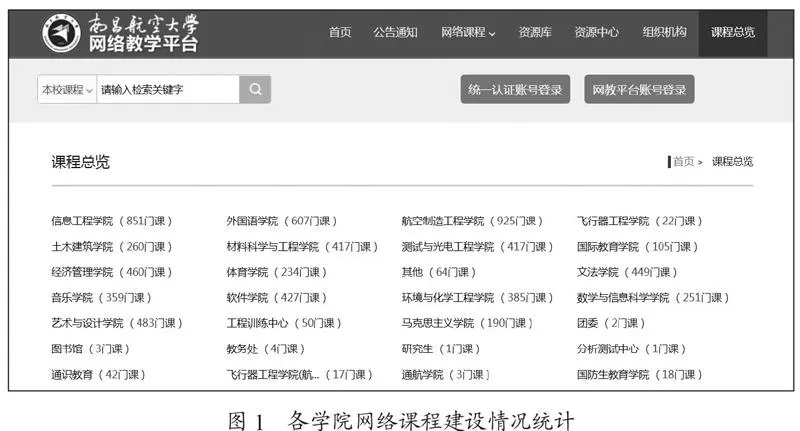The width and height of the screenshot is (800, 431).
Task: Open 组织机构 in the navigation bar
Action: (x=664, y=33)
